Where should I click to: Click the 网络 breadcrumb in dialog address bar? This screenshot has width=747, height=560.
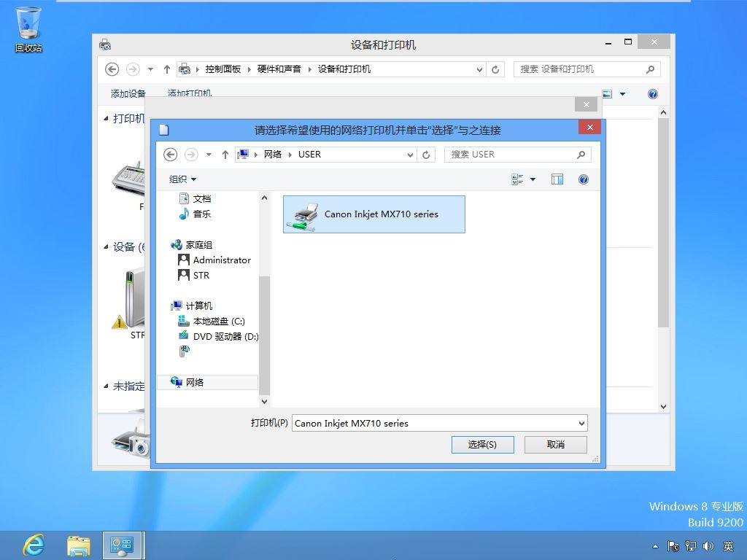[x=273, y=155]
